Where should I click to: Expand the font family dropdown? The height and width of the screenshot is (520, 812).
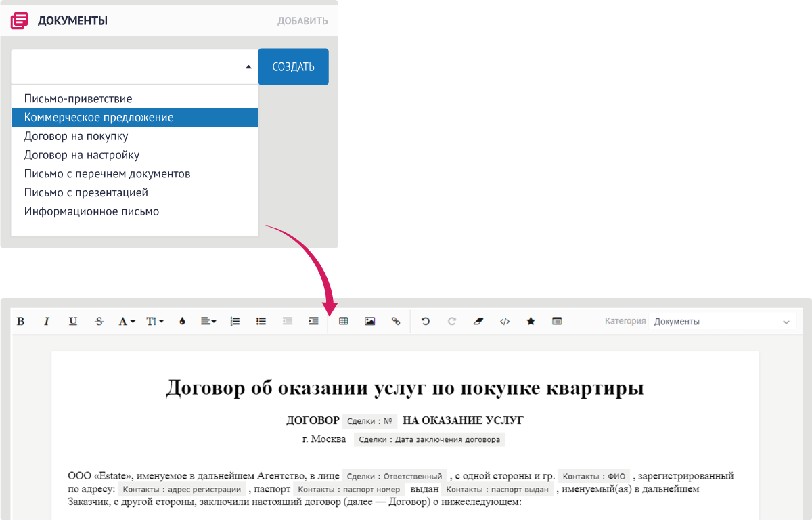(127, 322)
